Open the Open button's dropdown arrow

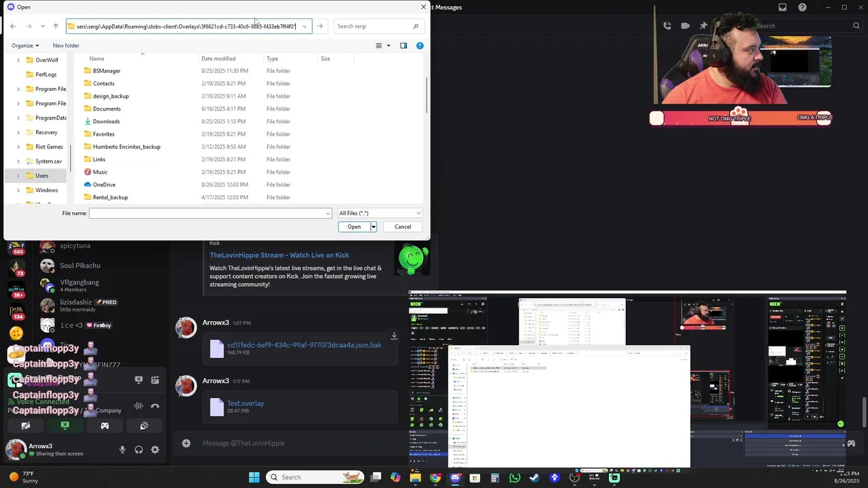click(373, 227)
